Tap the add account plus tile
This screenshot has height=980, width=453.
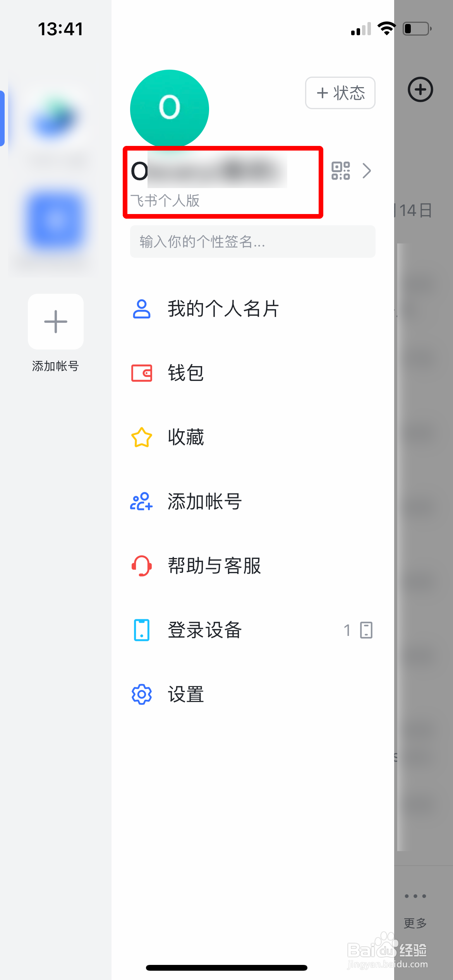[56, 322]
